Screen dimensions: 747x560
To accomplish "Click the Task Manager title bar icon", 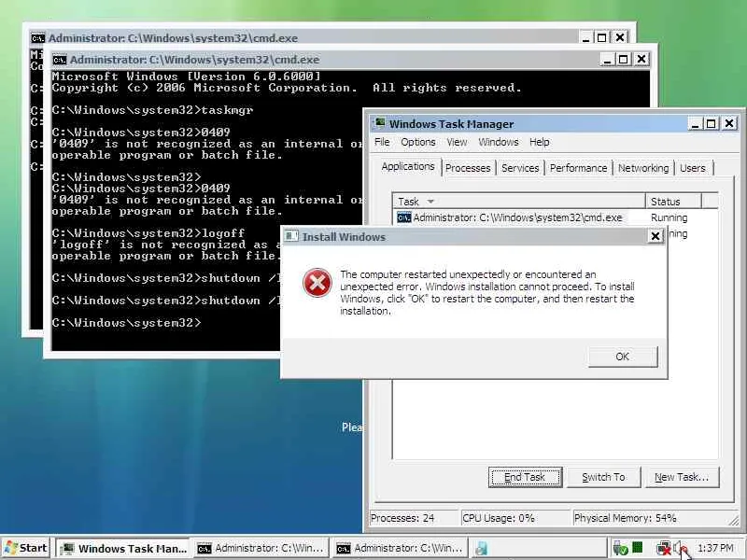I will [x=379, y=123].
